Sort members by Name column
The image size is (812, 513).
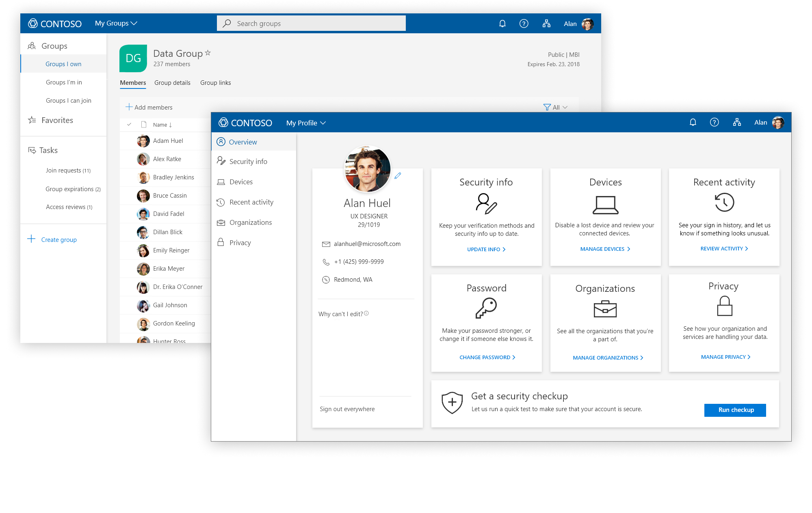(162, 125)
